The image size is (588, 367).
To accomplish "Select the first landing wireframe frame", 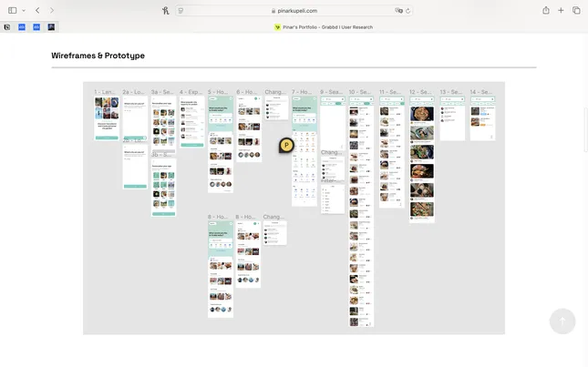I will 107,118.
